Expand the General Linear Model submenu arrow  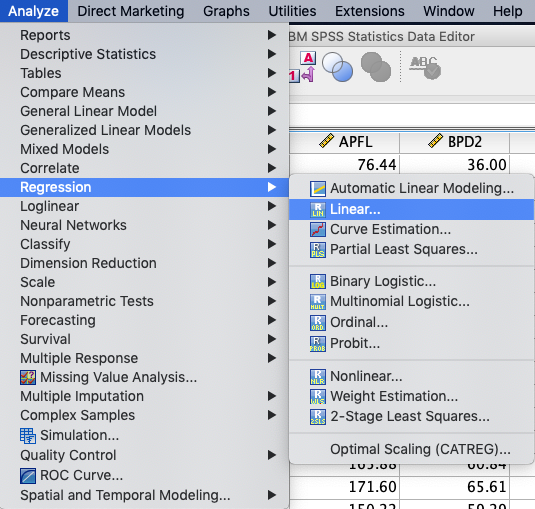pos(272,111)
